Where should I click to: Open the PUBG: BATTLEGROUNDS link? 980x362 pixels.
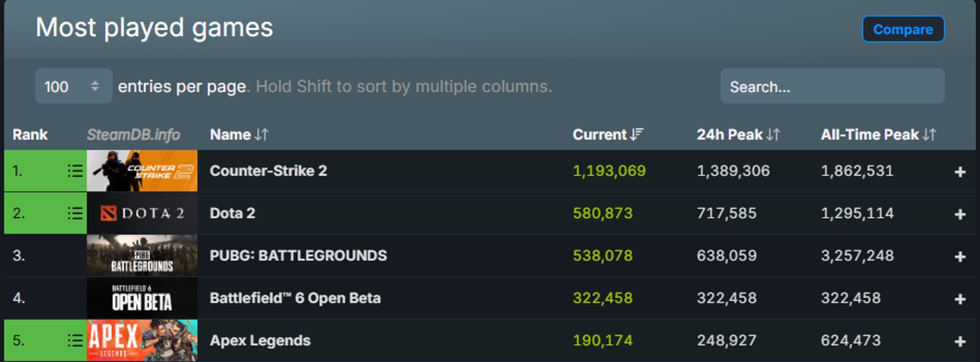pyautogui.click(x=298, y=256)
